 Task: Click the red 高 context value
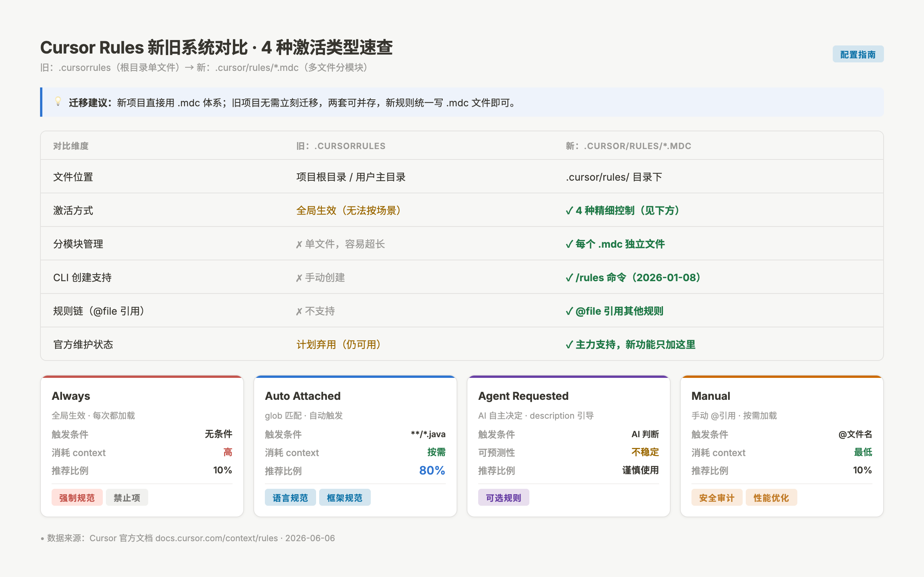(x=228, y=452)
